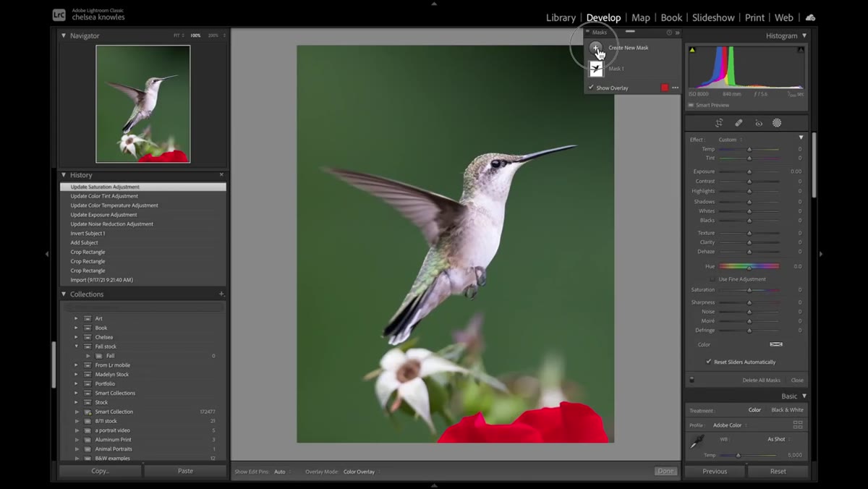The height and width of the screenshot is (489, 868).
Task: Click Delete All Masks
Action: [x=761, y=380]
